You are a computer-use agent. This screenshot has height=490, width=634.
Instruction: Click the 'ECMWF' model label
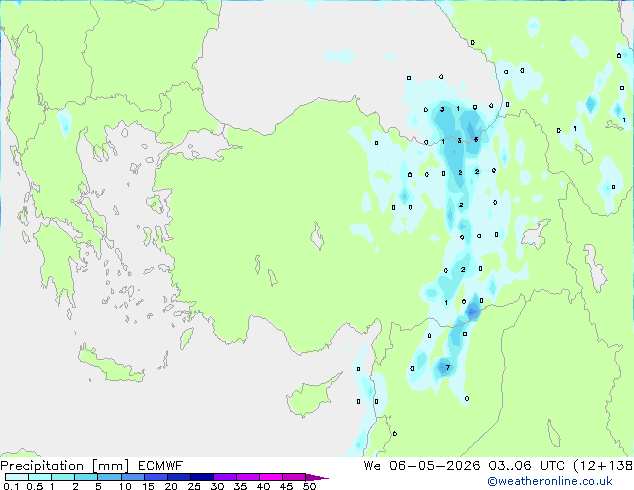161,466
